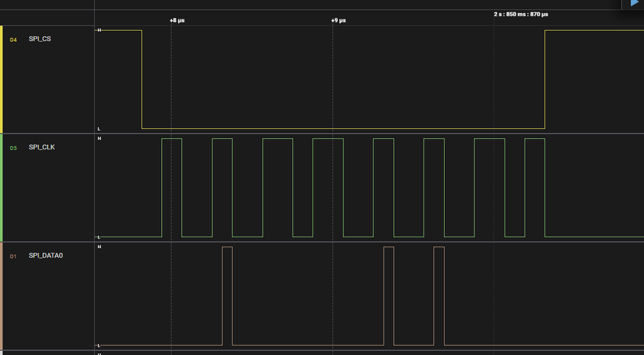The width and height of the screenshot is (644, 355).
Task: Click the D4 channel number badge
Action: pos(14,39)
